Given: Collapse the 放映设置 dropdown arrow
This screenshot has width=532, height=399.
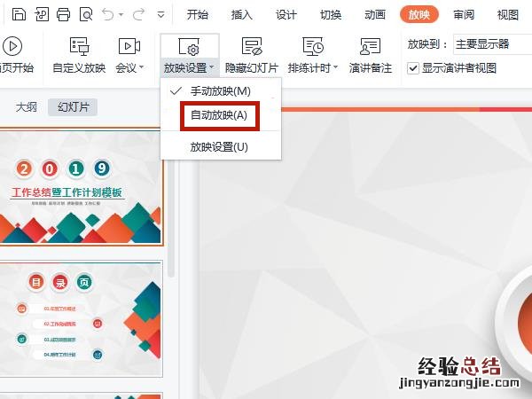Looking at the screenshot, I should 212,67.
